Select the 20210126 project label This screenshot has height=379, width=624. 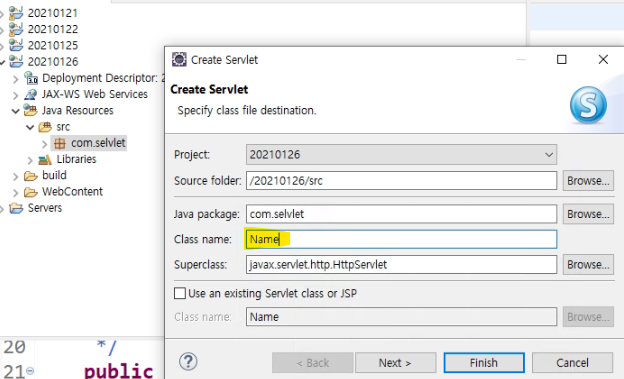[x=53, y=62]
